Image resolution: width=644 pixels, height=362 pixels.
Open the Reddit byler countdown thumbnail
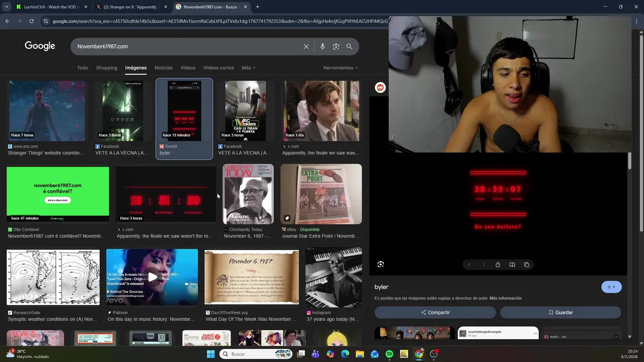point(184,111)
